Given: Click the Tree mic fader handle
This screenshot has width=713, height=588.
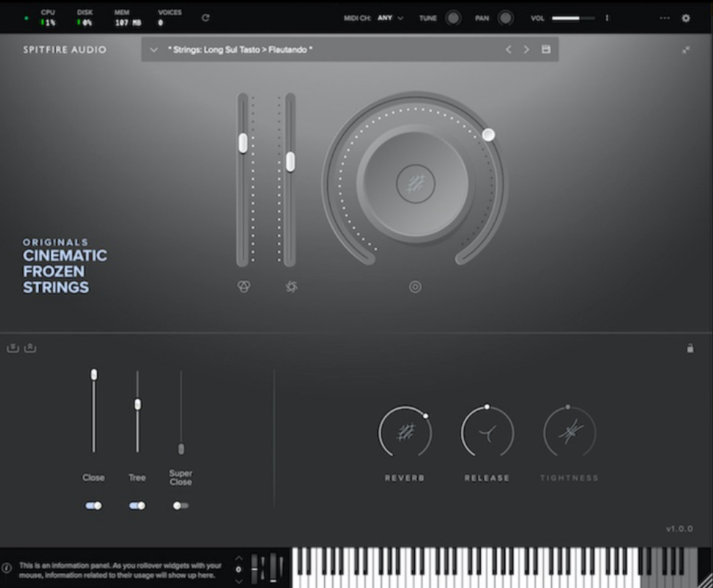Looking at the screenshot, I should tap(137, 405).
